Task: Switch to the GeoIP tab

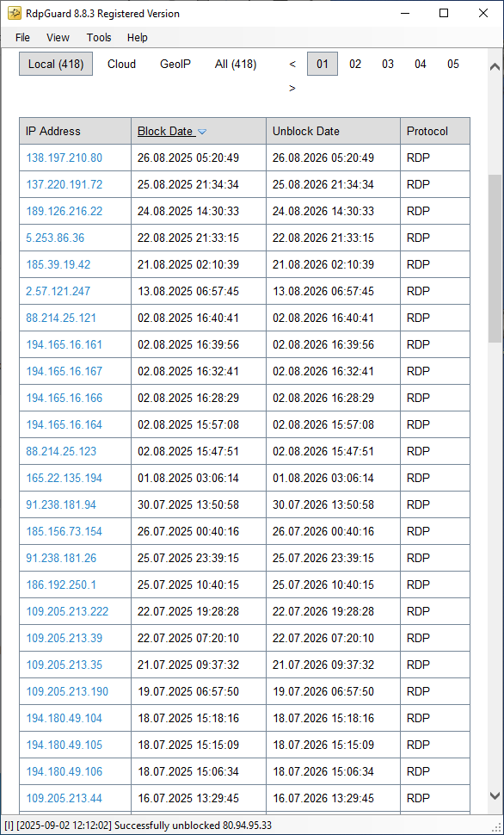Action: tap(175, 64)
